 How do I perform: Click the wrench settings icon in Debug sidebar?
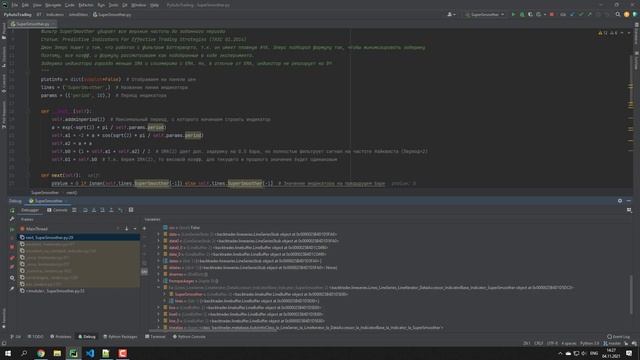[x=12, y=219]
